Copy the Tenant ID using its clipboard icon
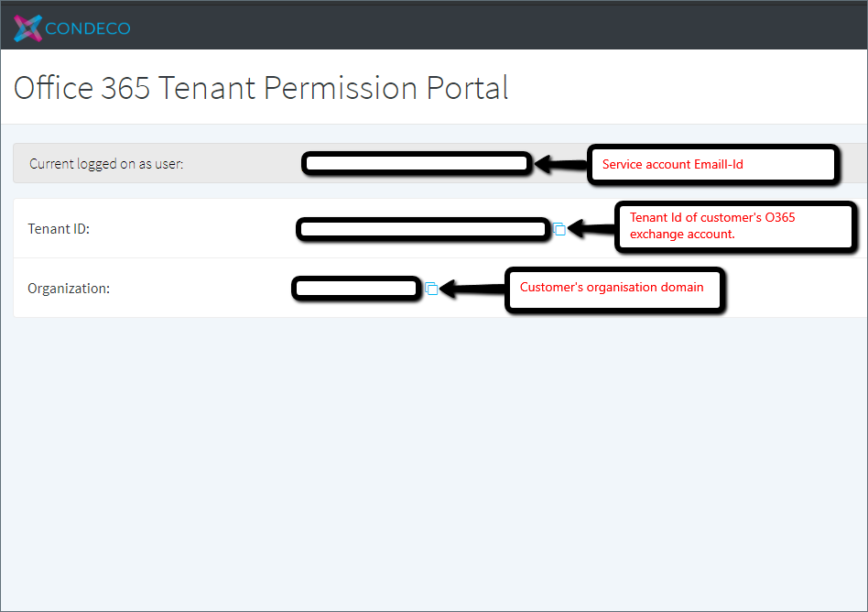Viewport: 868px width, 612px height. coord(559,230)
